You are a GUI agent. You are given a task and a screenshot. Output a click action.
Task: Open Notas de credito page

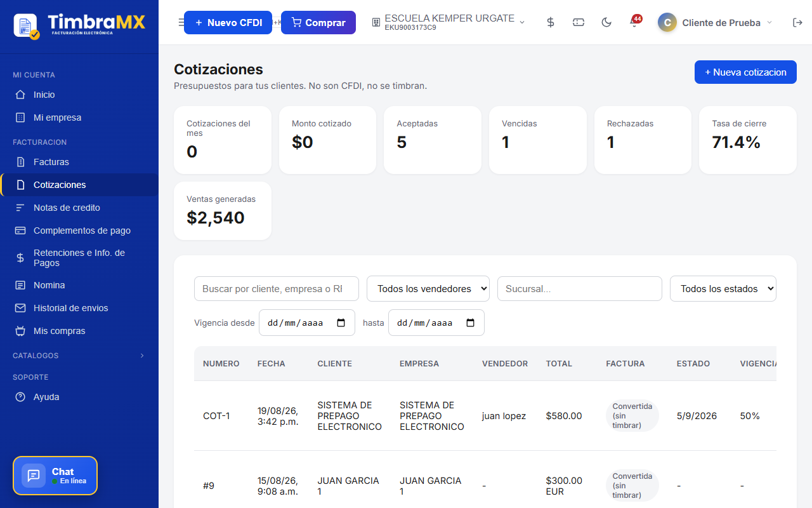point(79,208)
